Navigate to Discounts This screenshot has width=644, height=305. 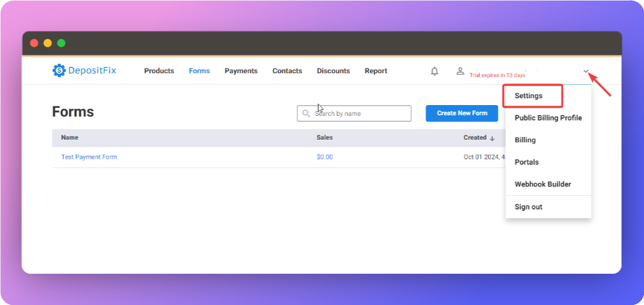click(333, 70)
